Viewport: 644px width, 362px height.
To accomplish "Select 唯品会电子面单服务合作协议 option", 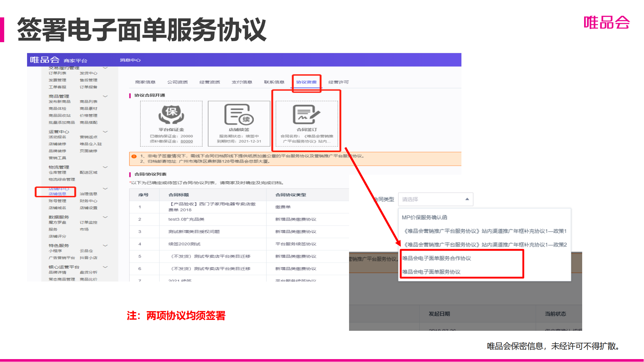I will 437,258.
